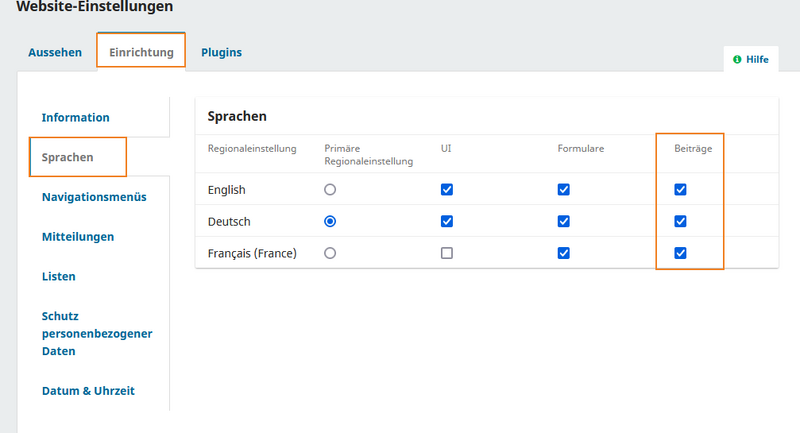Click the Primäre Regionaleinstellung column header
Viewport: 800px width, 433px height.
coord(368,155)
